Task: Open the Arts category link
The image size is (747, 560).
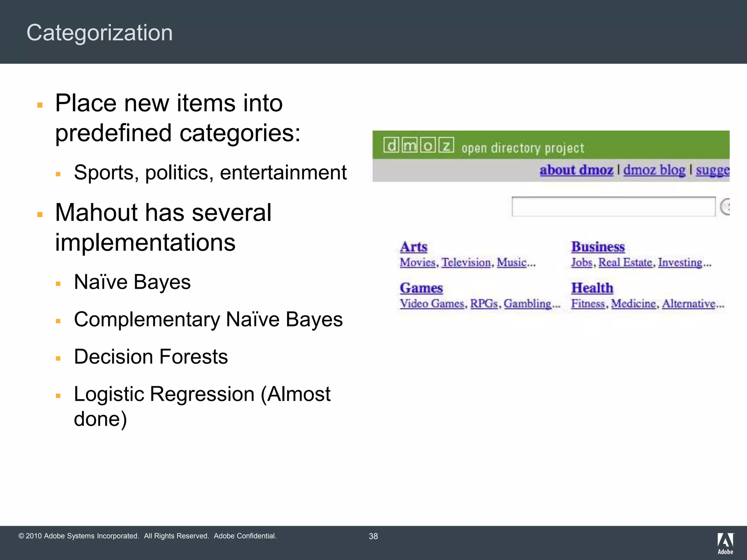Action: (x=413, y=247)
